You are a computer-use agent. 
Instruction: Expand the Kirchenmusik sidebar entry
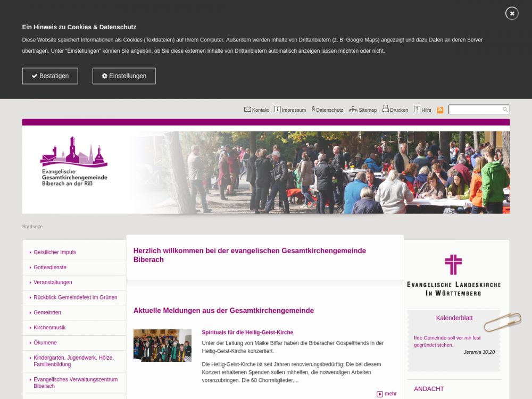[49, 328]
